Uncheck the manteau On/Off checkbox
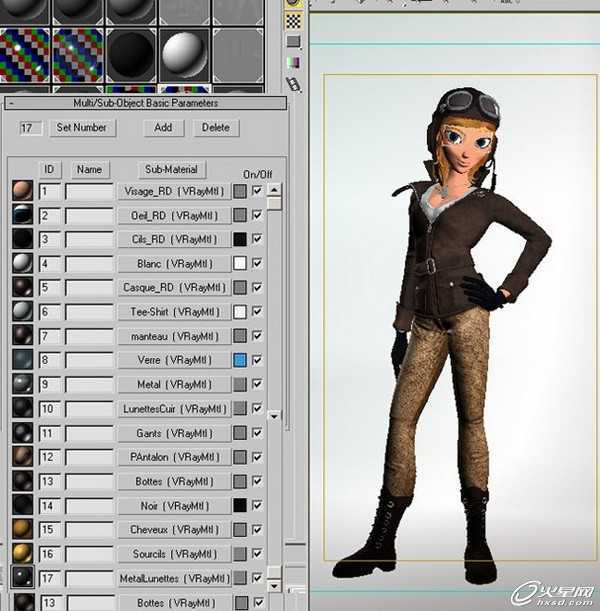The width and height of the screenshot is (600, 611). coord(257,336)
